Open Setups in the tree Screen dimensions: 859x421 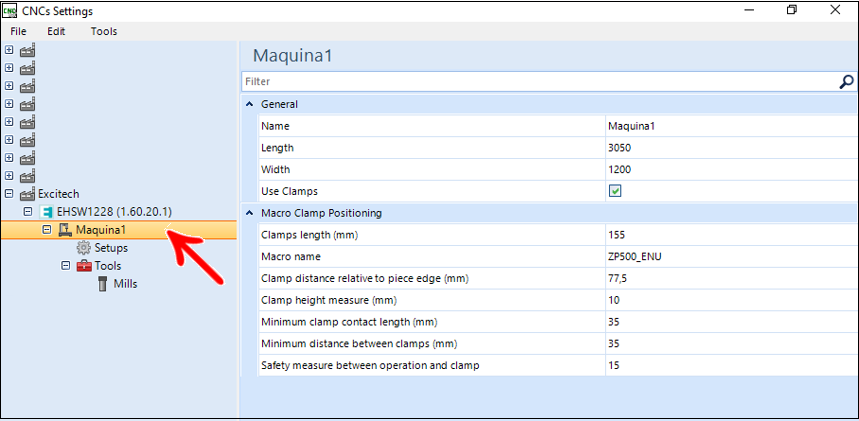pos(111,248)
